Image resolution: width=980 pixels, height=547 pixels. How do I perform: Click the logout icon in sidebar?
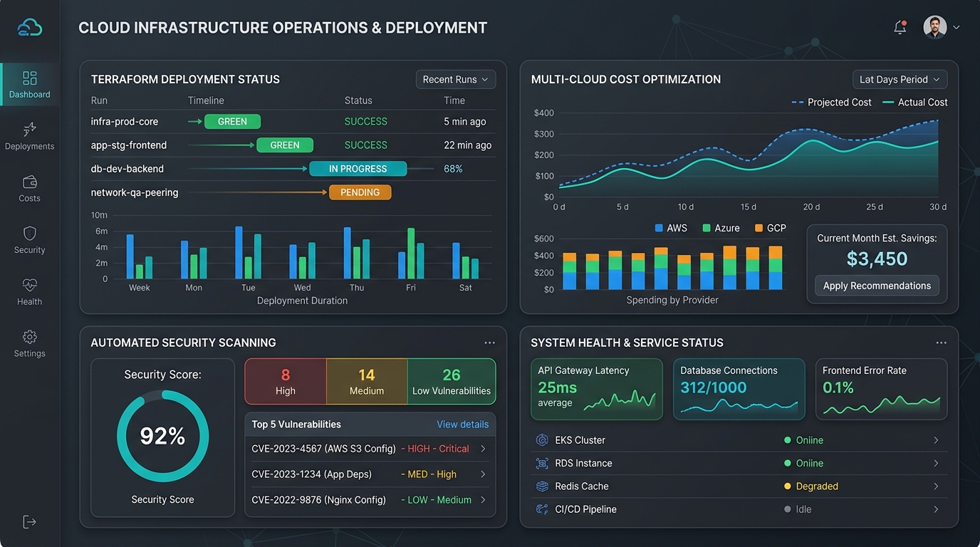29,522
